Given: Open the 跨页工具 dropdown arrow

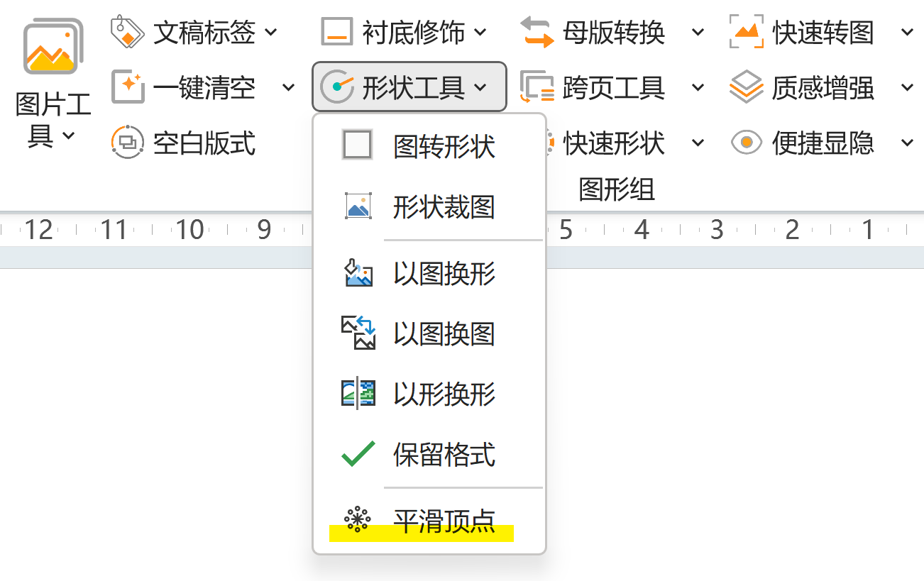Looking at the screenshot, I should 698,87.
